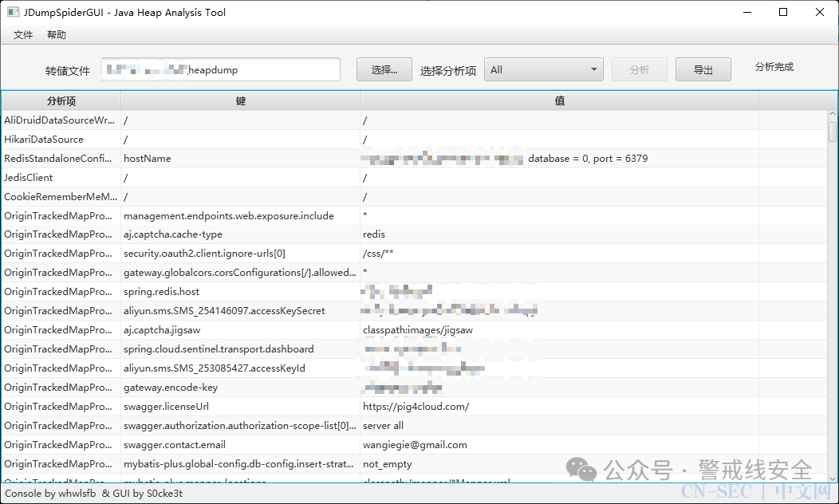Maximize the JDumpSpiderGUI window
The height and width of the screenshot is (504, 839).
tap(783, 12)
